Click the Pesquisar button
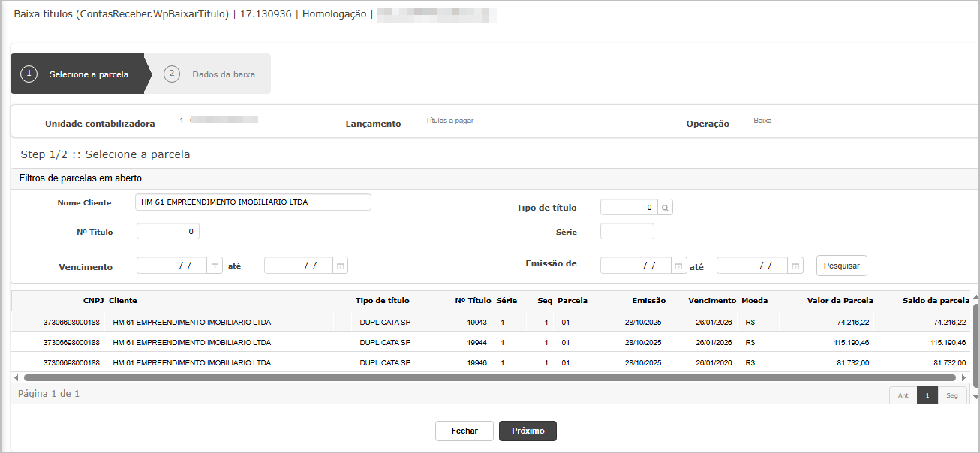The width and height of the screenshot is (980, 453). (841, 265)
